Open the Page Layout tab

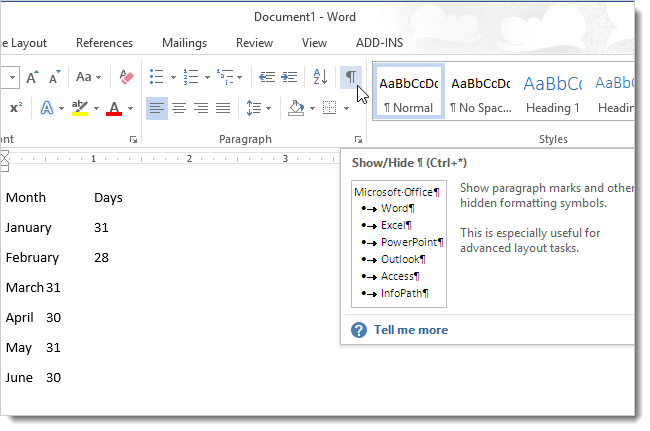(24, 43)
